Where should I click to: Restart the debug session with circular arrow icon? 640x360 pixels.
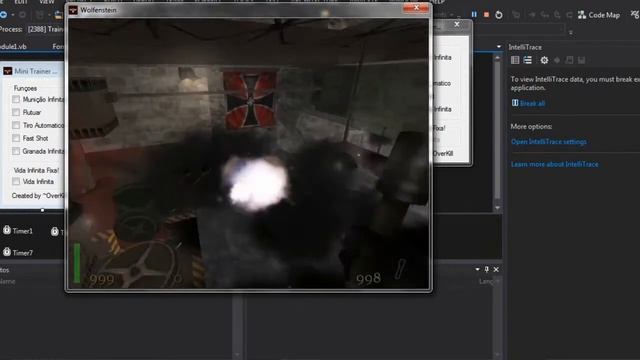(x=499, y=15)
